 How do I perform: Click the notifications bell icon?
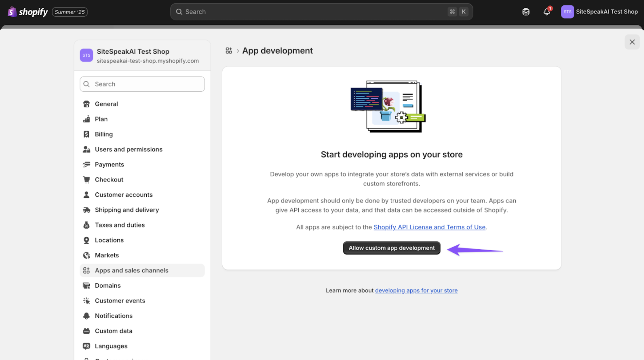tap(547, 12)
